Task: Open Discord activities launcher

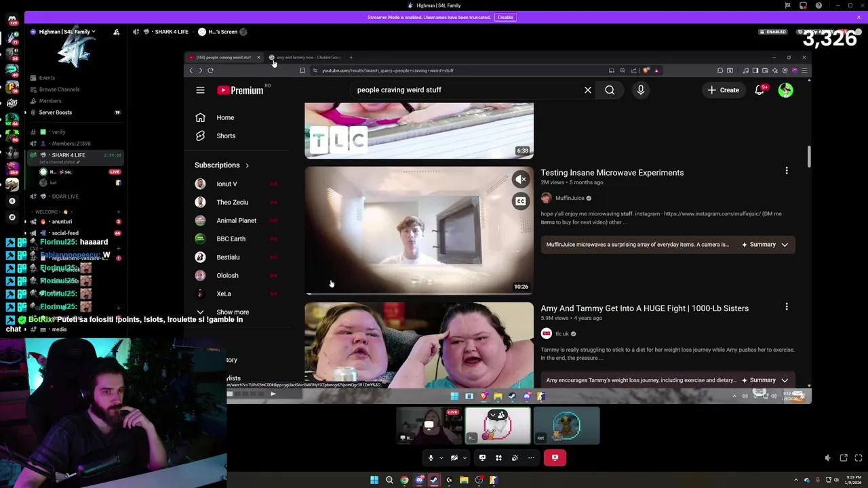Action: point(498,458)
